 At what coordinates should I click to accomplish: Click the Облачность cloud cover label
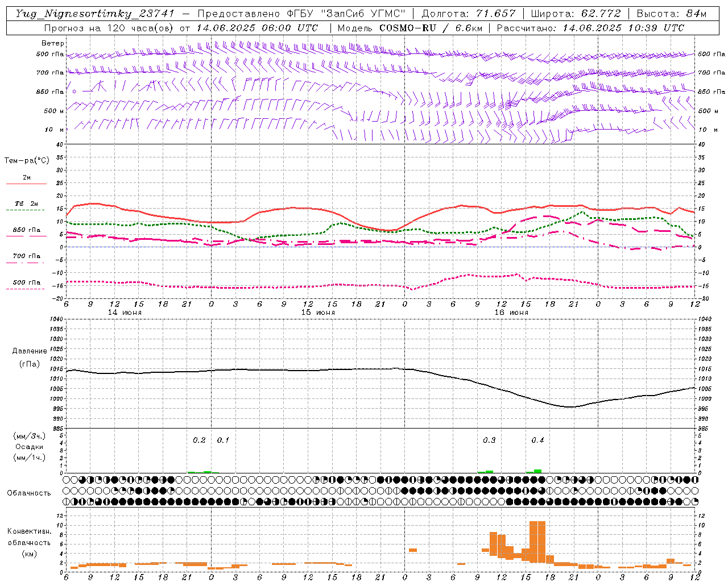[29, 493]
